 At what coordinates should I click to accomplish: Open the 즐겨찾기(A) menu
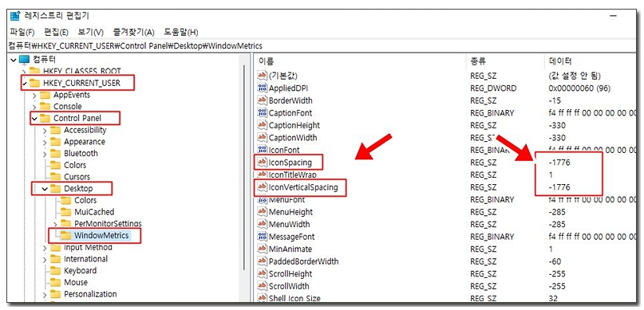133,32
